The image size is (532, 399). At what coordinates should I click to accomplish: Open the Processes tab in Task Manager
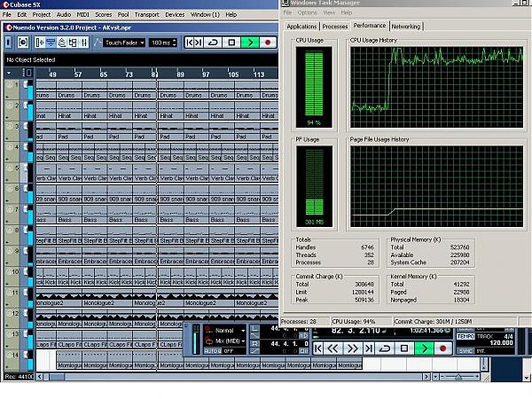pyautogui.click(x=335, y=27)
